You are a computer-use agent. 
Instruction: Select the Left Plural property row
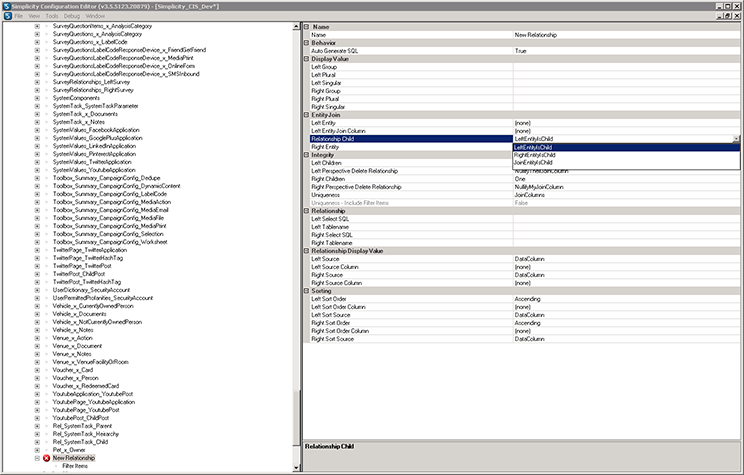point(525,75)
